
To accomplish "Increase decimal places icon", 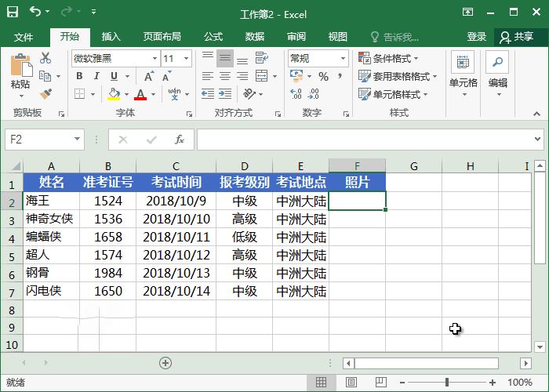I will click(x=296, y=94).
